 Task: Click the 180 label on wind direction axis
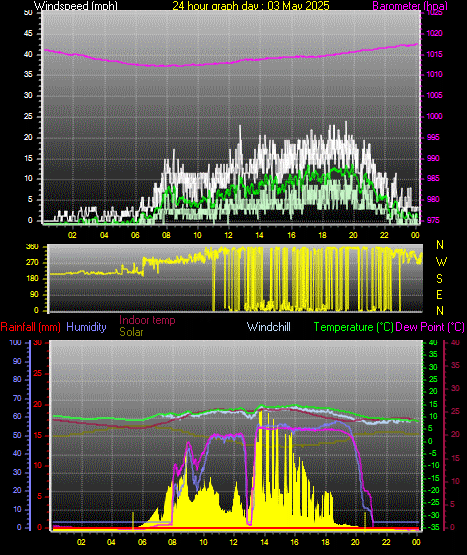click(x=32, y=279)
